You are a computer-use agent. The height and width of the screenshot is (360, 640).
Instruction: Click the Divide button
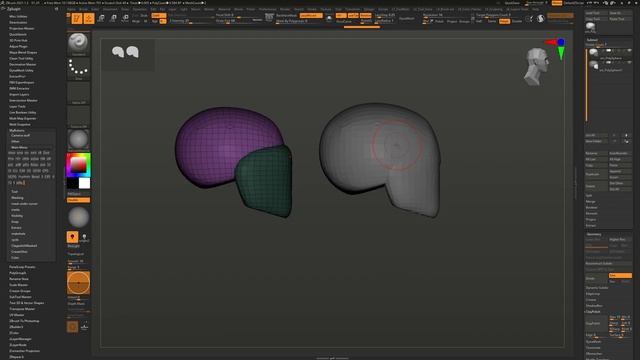(x=596, y=278)
